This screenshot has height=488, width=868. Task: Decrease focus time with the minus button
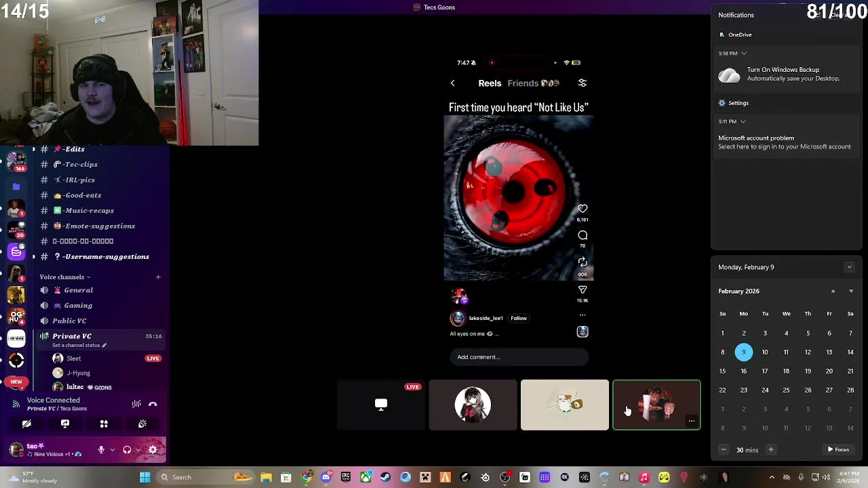pos(724,449)
